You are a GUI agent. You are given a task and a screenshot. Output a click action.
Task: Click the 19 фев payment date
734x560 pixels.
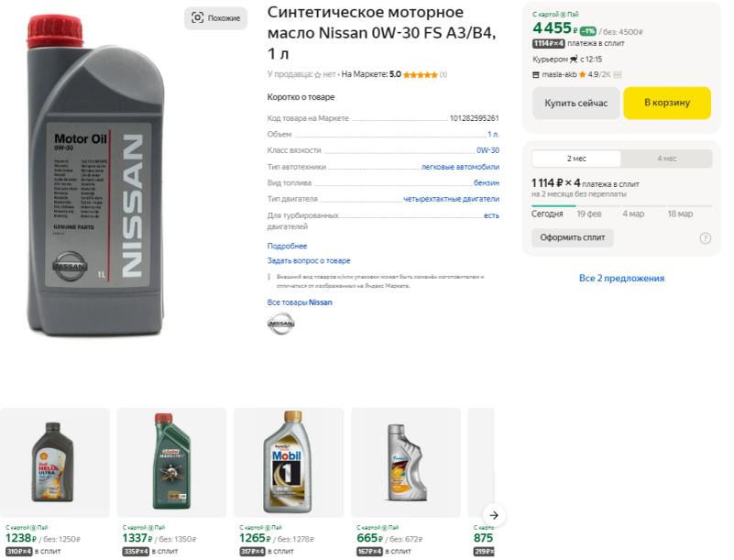tap(589, 214)
